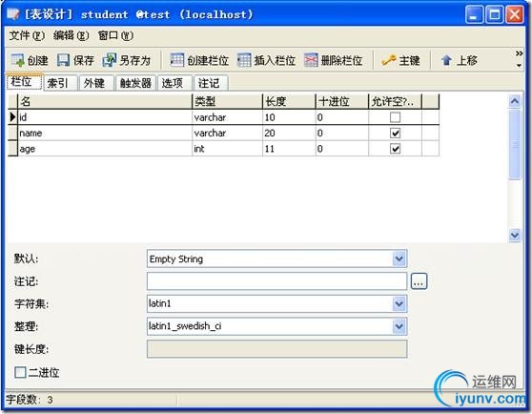Set primary key with the 主键 key icon
The image size is (532, 414).
388,60
